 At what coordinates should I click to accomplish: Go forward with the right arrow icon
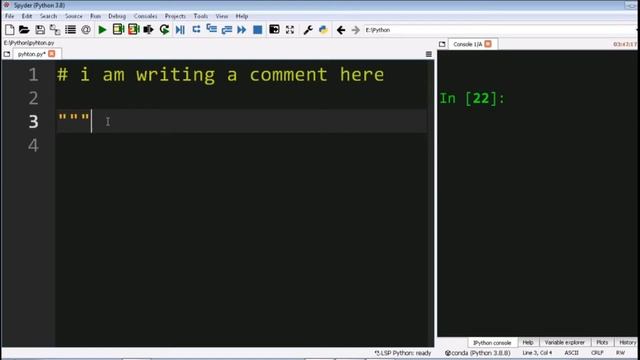tap(356, 30)
